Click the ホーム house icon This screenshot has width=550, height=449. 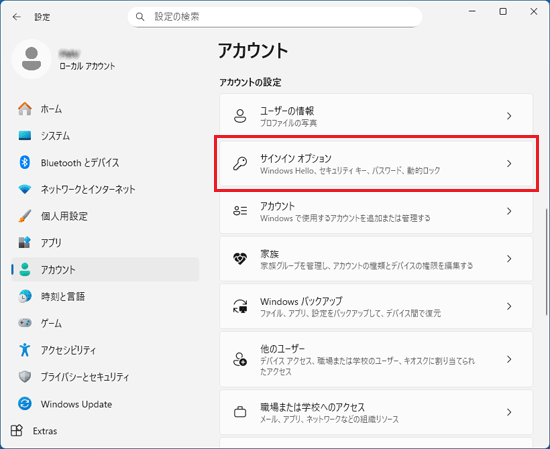tap(25, 109)
